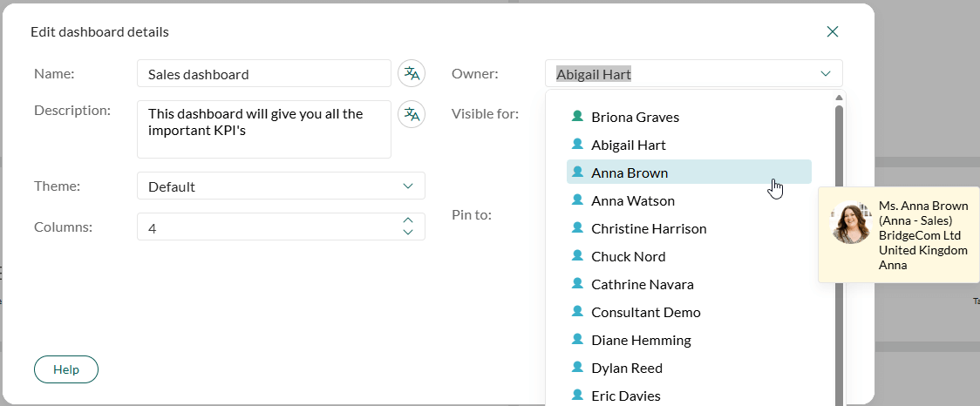980x406 pixels.
Task: Click the person icon beside Abigail Hart
Action: (x=577, y=145)
